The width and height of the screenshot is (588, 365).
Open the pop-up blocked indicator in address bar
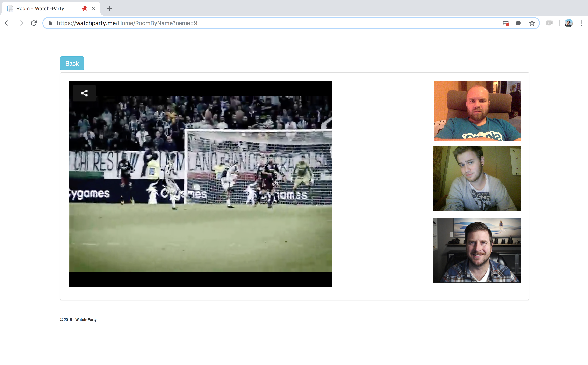coord(505,23)
